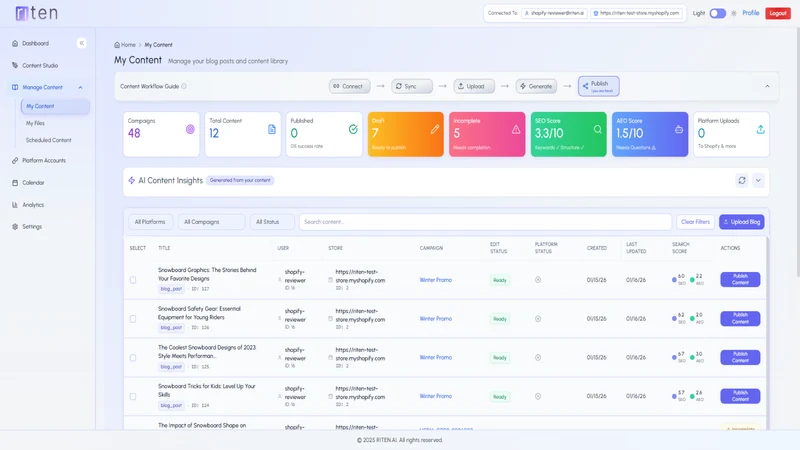Click the Sync workflow step
Image resolution: width=800 pixels, height=450 pixels.
pyautogui.click(x=412, y=86)
